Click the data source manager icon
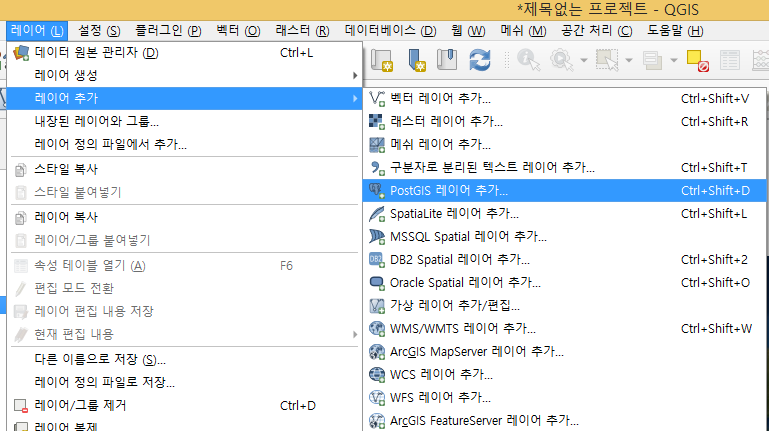Image resolution: width=769 pixels, height=431 pixels. [21, 52]
